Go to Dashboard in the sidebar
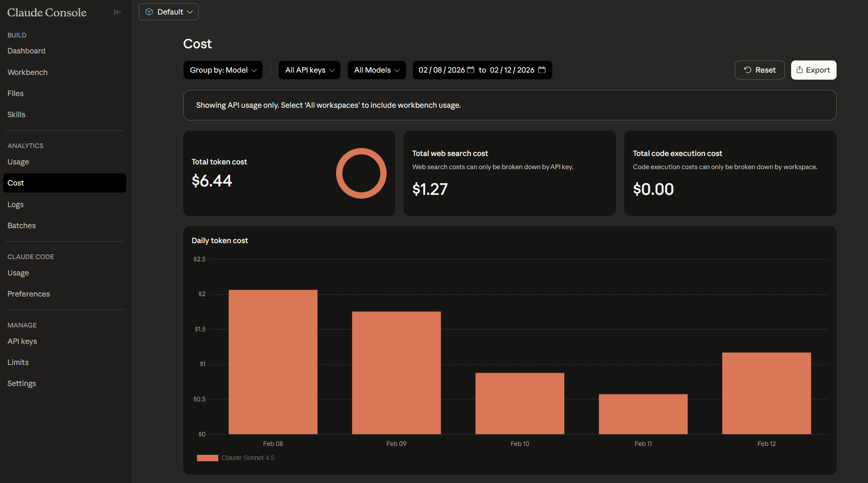The height and width of the screenshot is (483, 868). point(26,51)
